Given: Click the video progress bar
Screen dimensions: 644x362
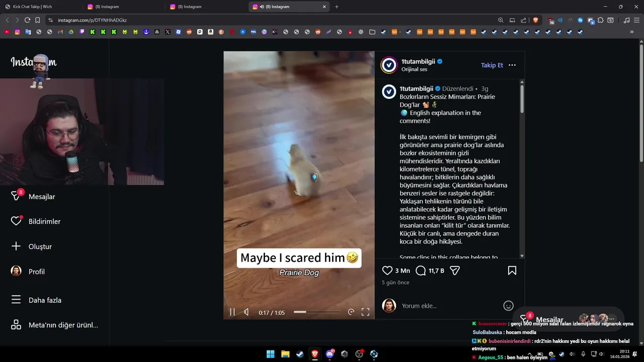Looking at the screenshot, I should (x=317, y=312).
